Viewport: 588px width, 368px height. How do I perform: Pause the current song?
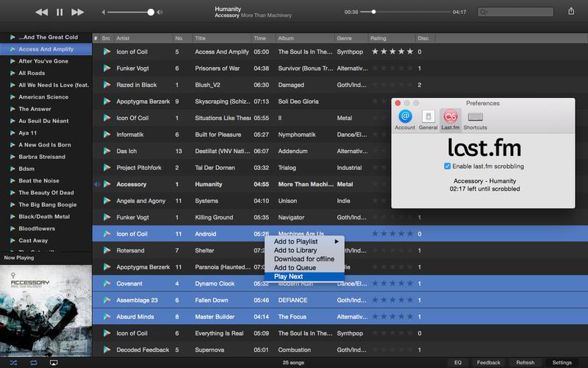[x=60, y=12]
